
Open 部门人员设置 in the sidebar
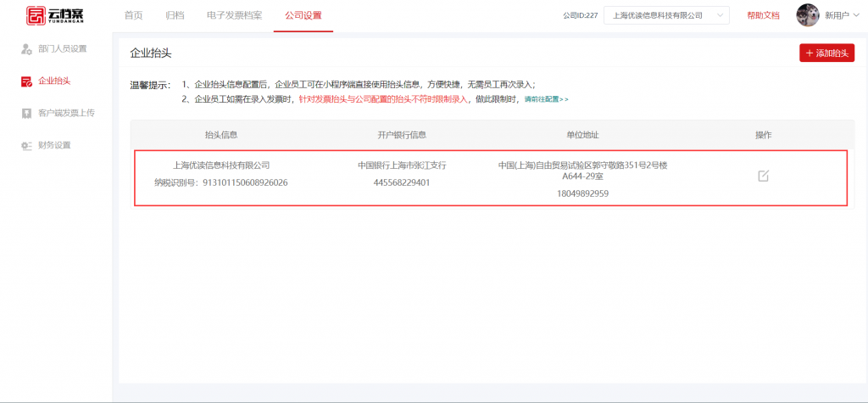click(63, 48)
